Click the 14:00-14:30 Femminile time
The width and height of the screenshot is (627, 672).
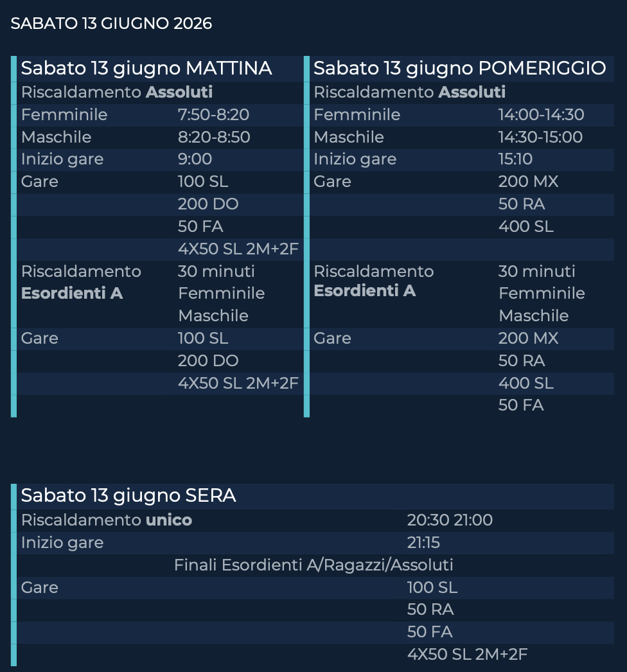click(x=541, y=115)
